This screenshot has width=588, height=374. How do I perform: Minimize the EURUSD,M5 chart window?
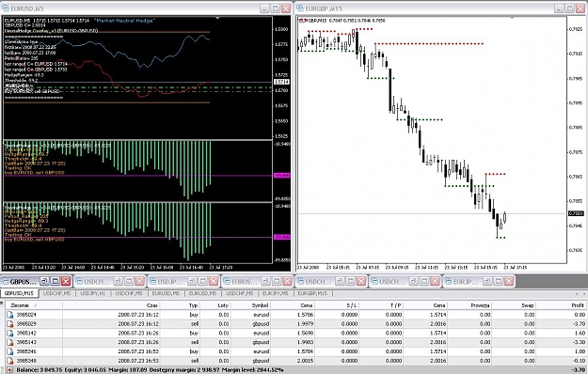264,8
